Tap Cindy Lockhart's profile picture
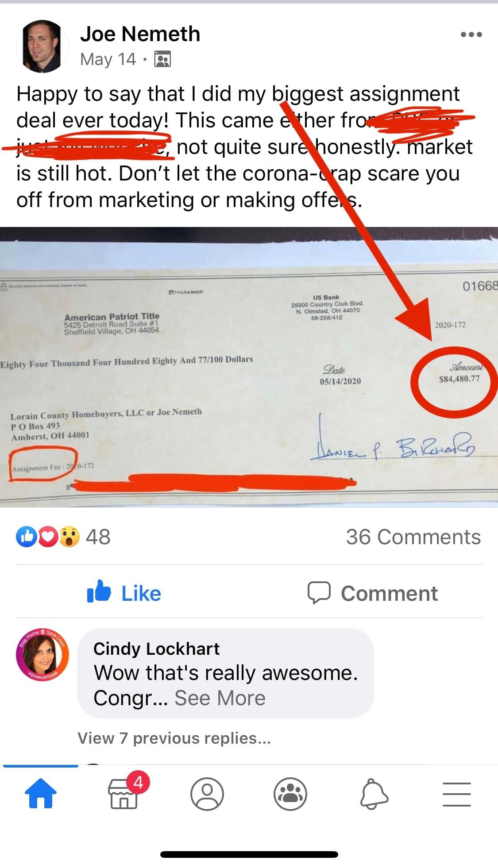This screenshot has height=868, width=498. click(x=42, y=655)
